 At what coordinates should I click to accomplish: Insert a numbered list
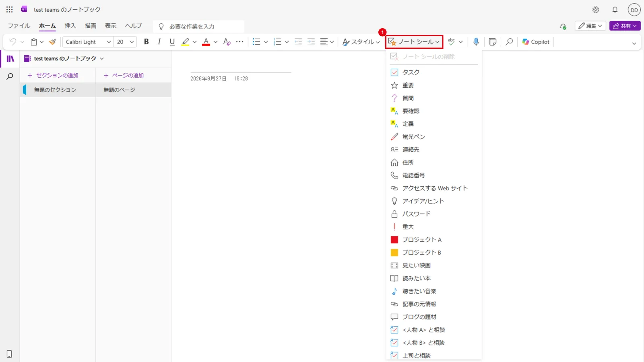277,42
